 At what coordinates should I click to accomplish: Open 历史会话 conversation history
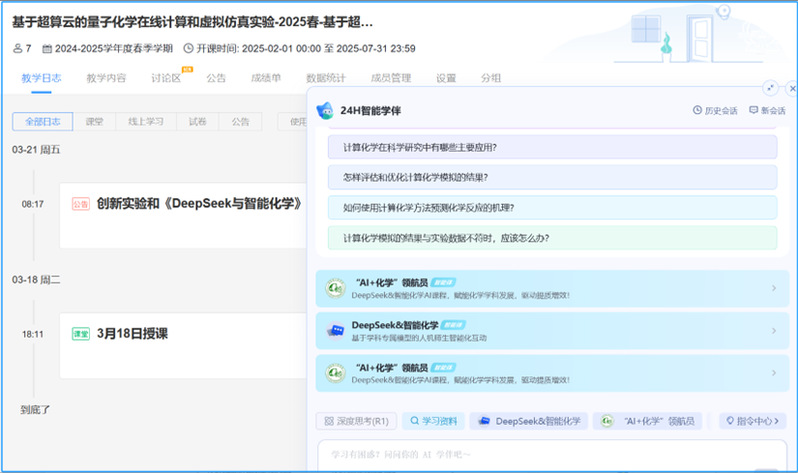tap(715, 110)
